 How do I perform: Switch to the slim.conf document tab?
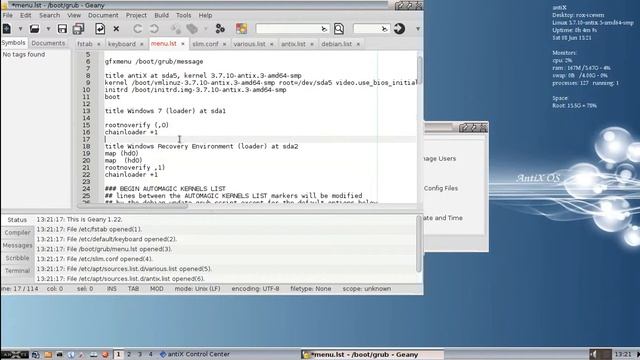[x=205, y=44]
